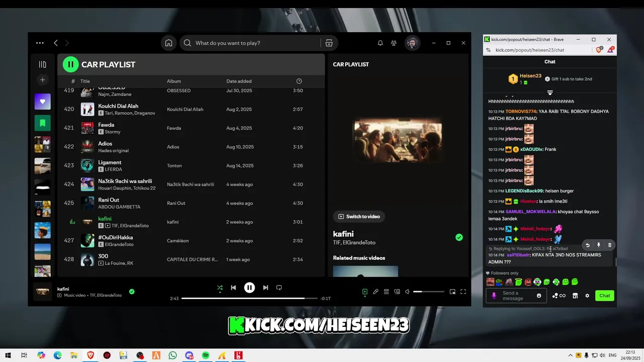Open the Windows Start menu
Screen dimensions: 644x362
coord(8,355)
